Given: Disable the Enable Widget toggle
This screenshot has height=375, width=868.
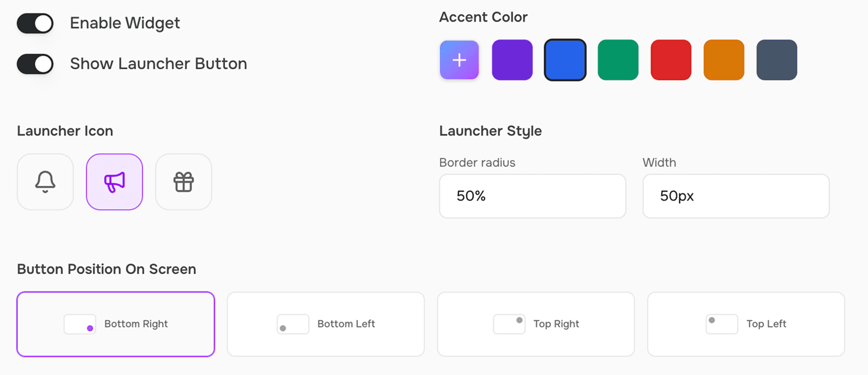Looking at the screenshot, I should (x=34, y=23).
